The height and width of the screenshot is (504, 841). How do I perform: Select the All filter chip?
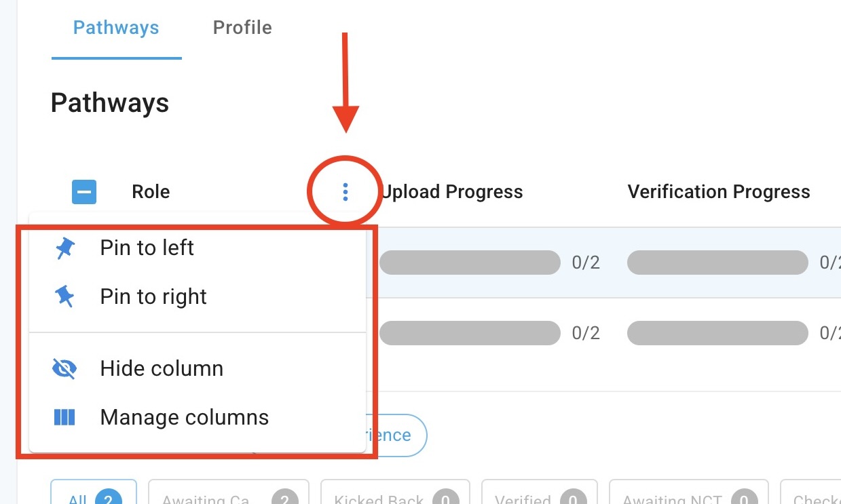(x=93, y=497)
